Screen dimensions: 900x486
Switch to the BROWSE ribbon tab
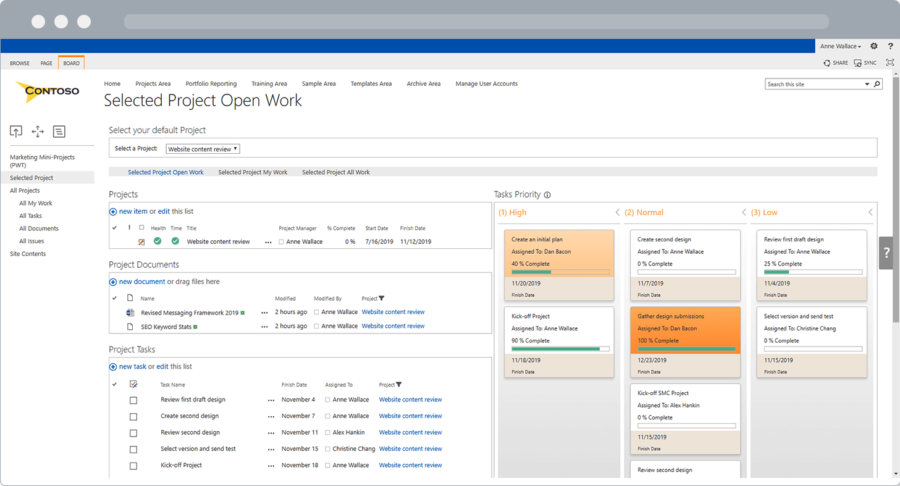19,63
